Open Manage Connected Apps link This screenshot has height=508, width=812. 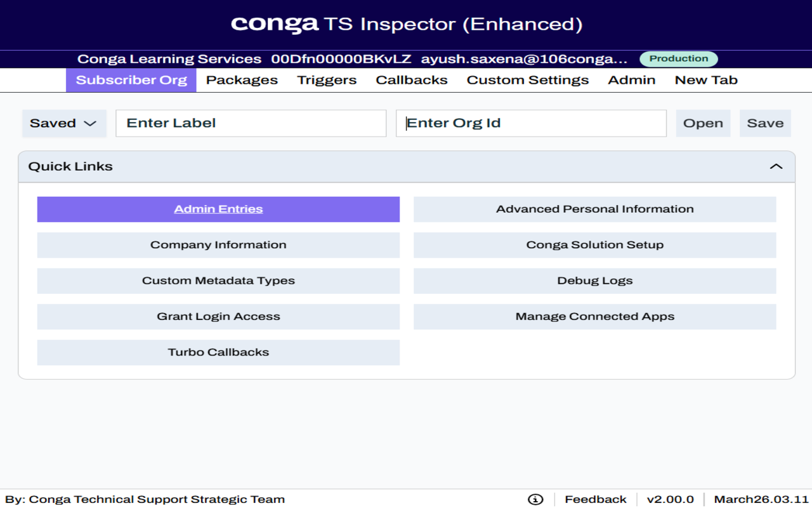click(595, 316)
